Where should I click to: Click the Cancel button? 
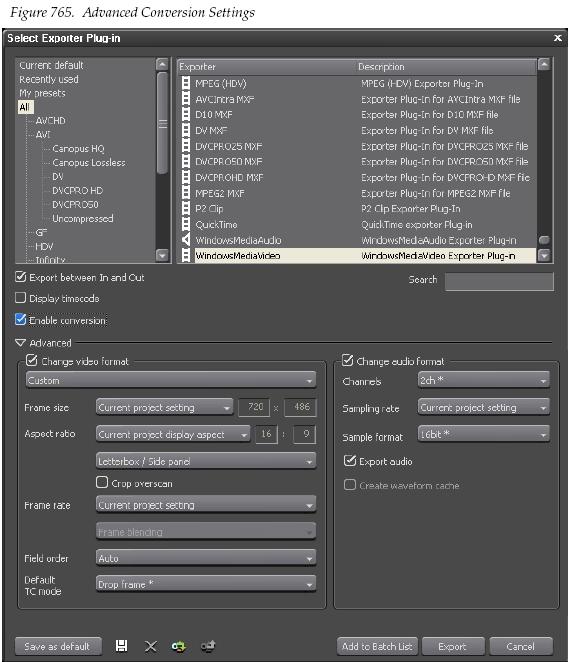pyautogui.click(x=521, y=646)
